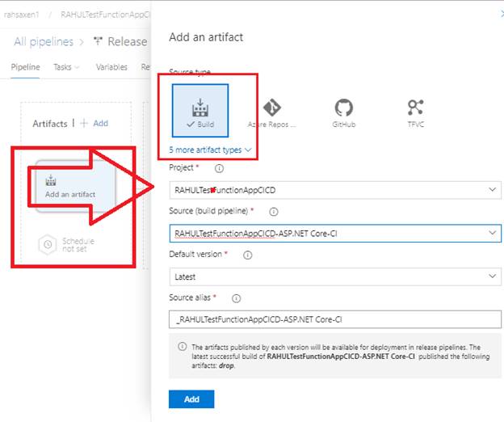Open Project info tooltip icon

click(x=219, y=168)
